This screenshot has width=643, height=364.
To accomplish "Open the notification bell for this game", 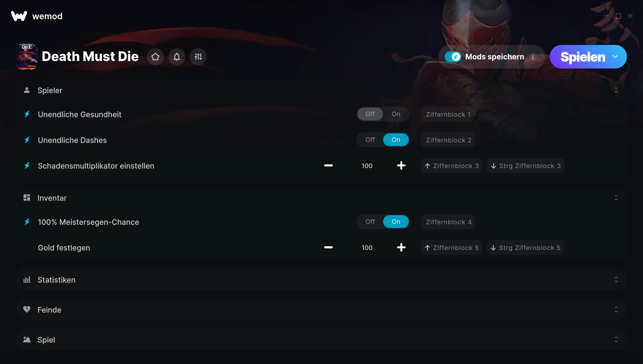I will point(177,57).
